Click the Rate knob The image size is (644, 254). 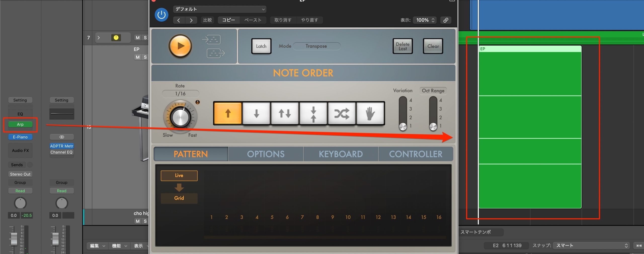[180, 117]
